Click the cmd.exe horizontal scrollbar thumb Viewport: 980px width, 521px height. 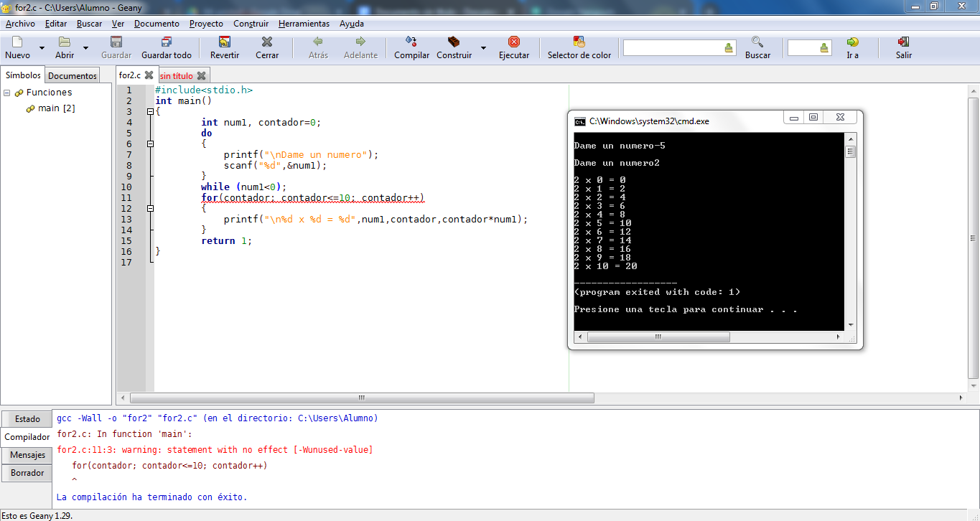coord(658,337)
